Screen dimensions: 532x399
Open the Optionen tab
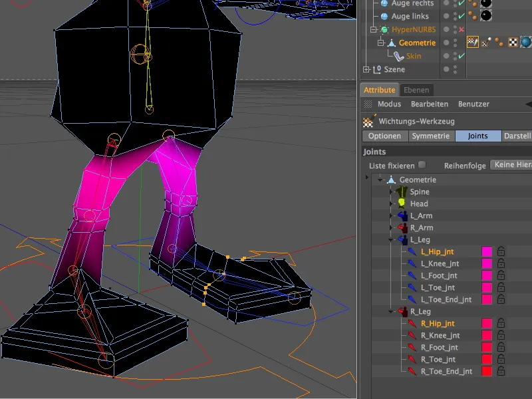(384, 136)
